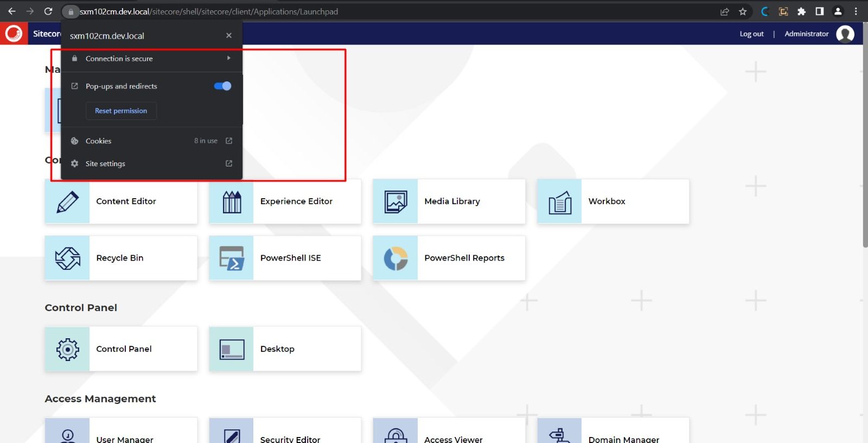The width and height of the screenshot is (868, 443).
Task: Open the Content Editor tile label
Action: 126,201
